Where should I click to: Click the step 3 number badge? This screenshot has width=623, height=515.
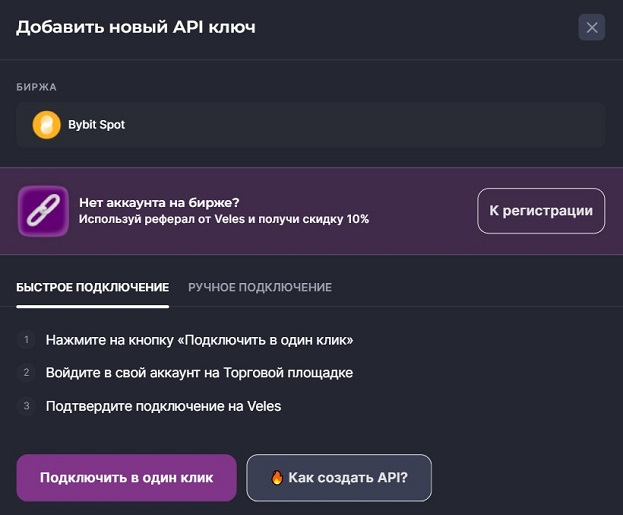click(x=27, y=406)
